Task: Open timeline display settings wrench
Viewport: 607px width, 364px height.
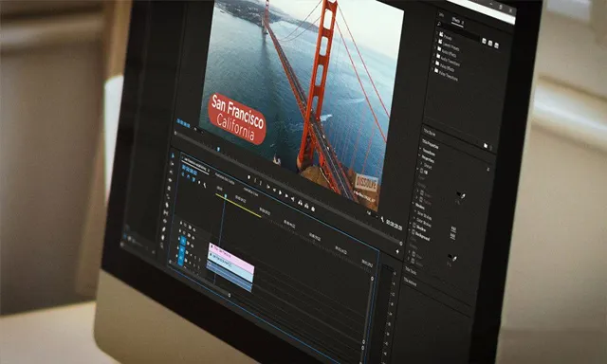Action: click(x=205, y=185)
